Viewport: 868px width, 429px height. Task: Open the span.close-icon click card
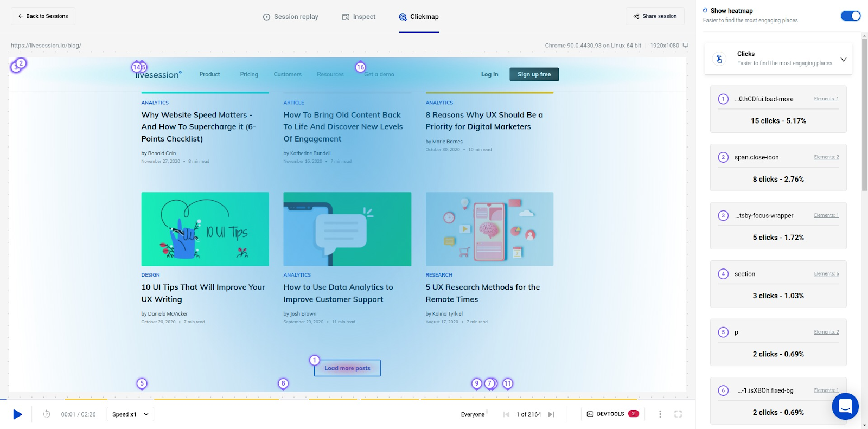[778, 168]
